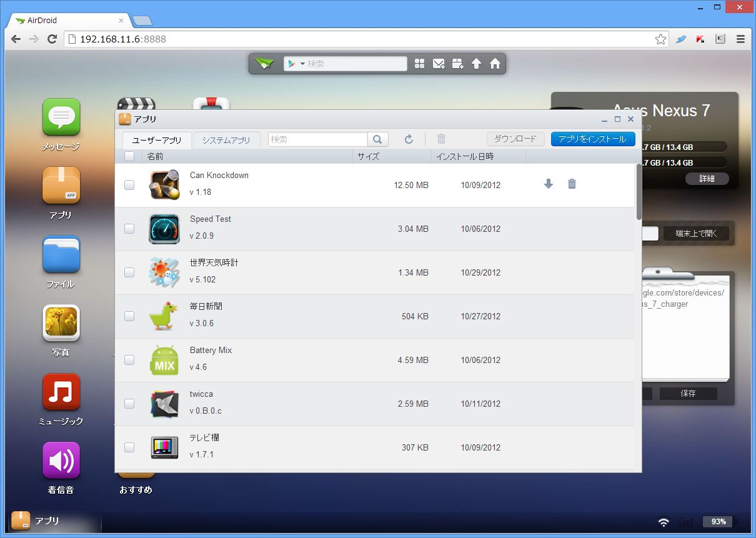Click the upload arrow icon in top toolbar
Viewport: 756px width, 538px height.
pyautogui.click(x=476, y=64)
